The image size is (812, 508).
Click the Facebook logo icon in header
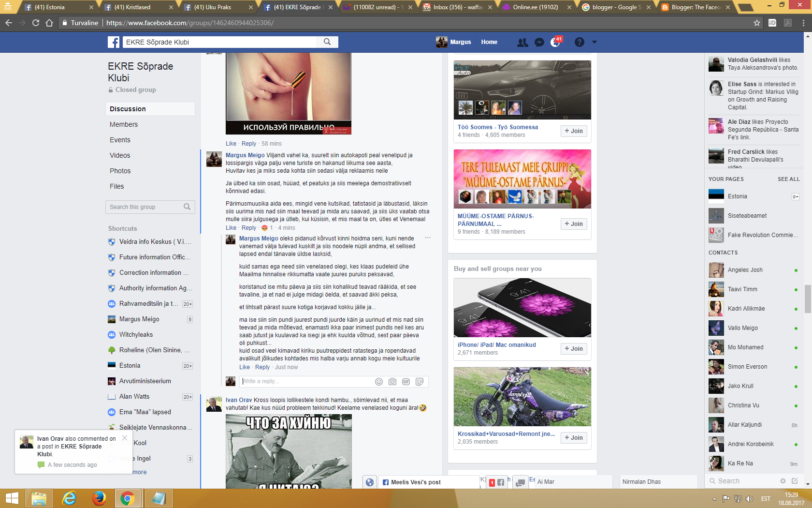coord(114,42)
